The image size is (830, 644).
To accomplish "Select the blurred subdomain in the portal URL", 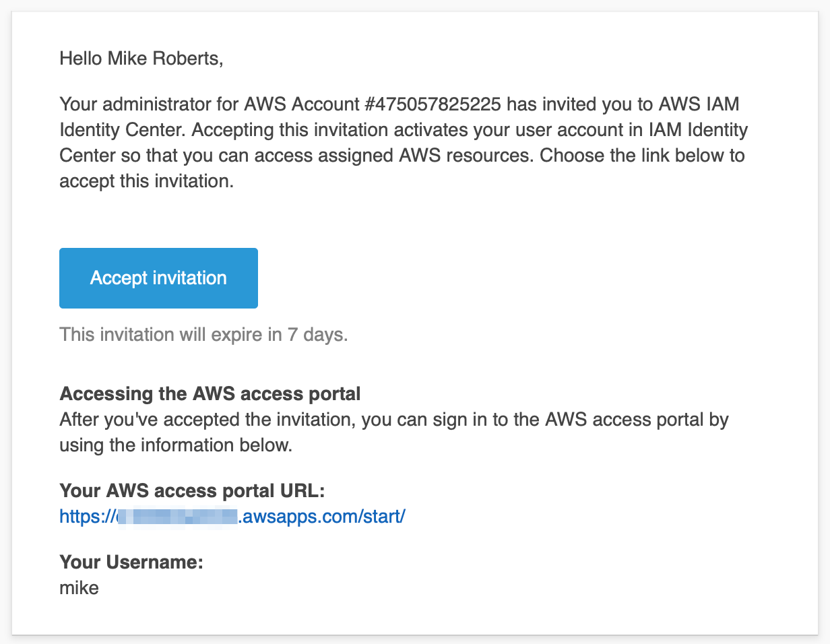I will 177,517.
